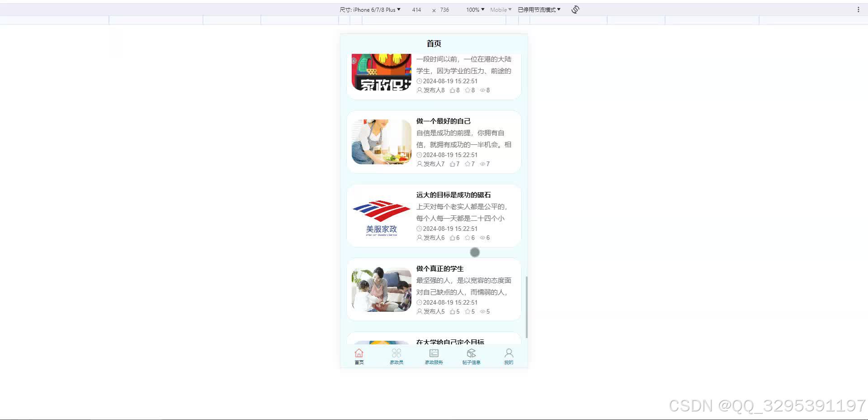Click the 发布人6 publisher link
The width and height of the screenshot is (868, 420).
[433, 238]
